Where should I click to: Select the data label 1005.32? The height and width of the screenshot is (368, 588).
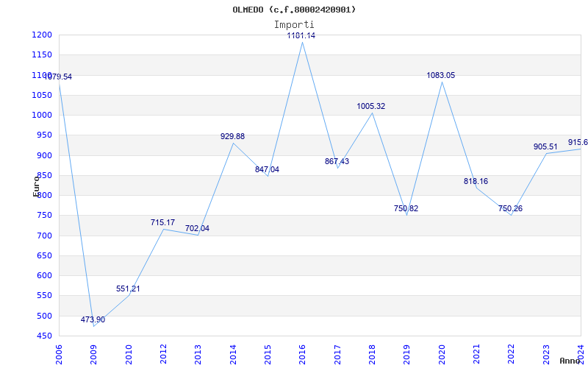[371, 106]
